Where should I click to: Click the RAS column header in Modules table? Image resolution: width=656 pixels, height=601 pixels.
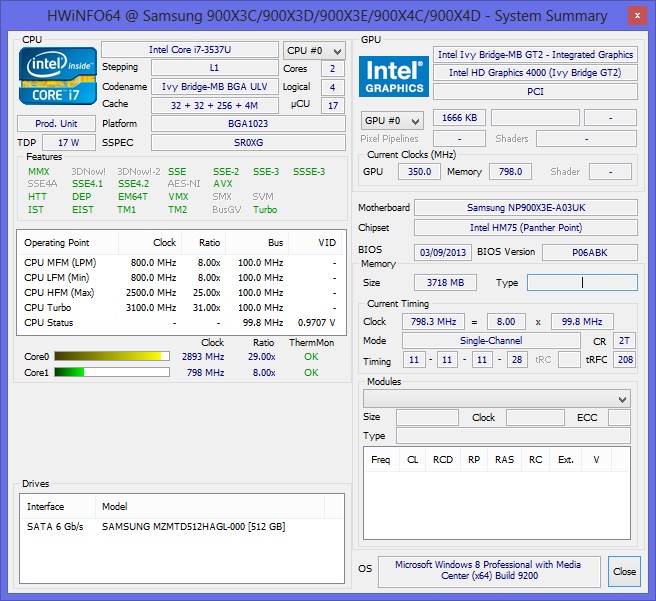pos(504,460)
